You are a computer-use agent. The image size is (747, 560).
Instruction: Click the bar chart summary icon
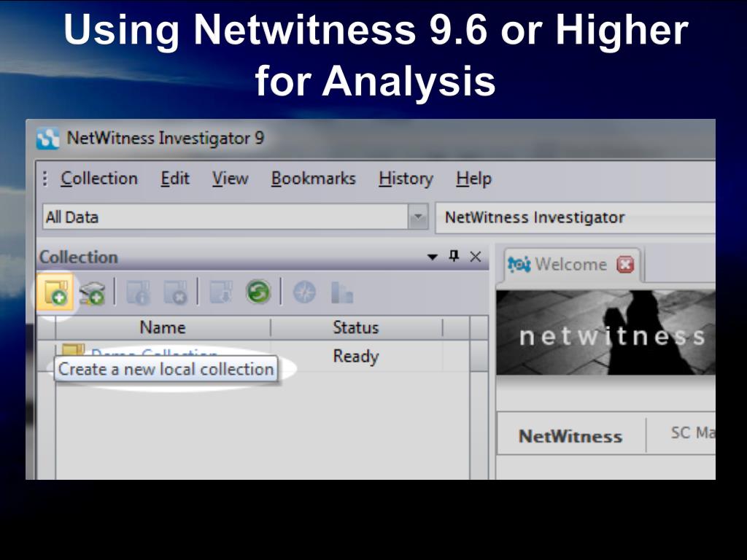(341, 292)
